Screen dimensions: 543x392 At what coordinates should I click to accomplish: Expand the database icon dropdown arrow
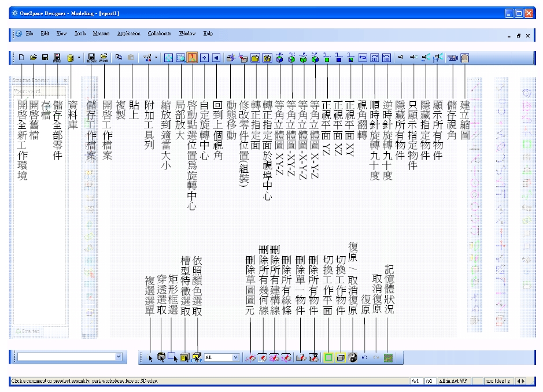pyautogui.click(x=79, y=57)
